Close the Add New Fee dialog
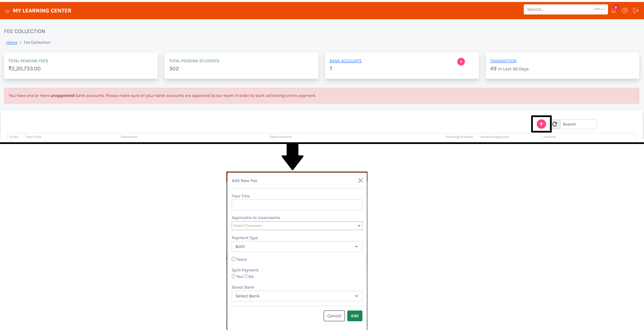The width and height of the screenshot is (644, 331). pos(360,181)
